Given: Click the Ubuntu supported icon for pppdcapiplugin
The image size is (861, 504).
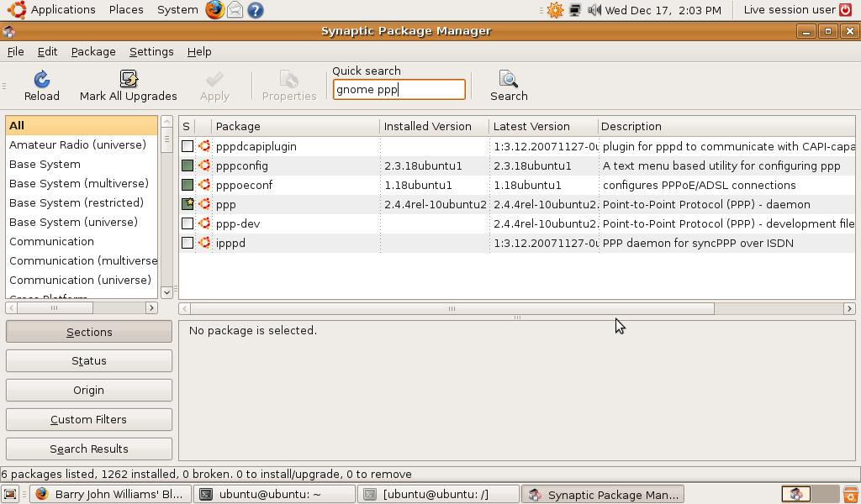Looking at the screenshot, I should (204, 146).
